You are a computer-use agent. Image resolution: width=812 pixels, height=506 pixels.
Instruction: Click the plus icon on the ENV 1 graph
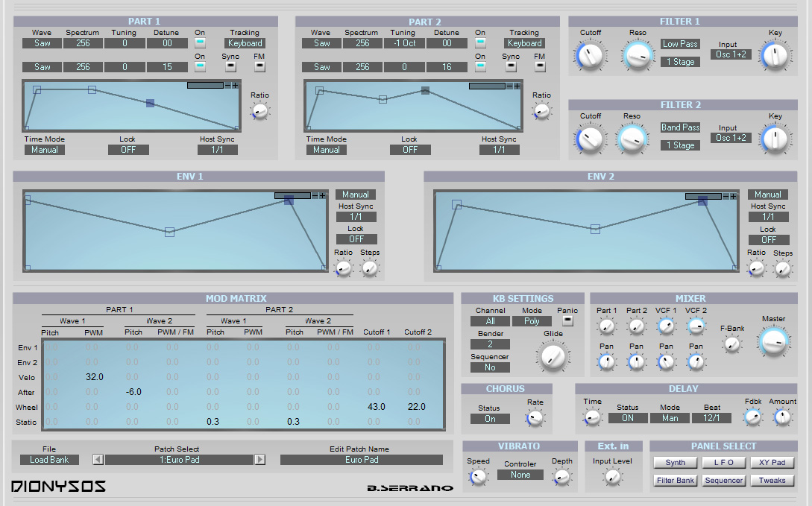pyautogui.click(x=322, y=195)
